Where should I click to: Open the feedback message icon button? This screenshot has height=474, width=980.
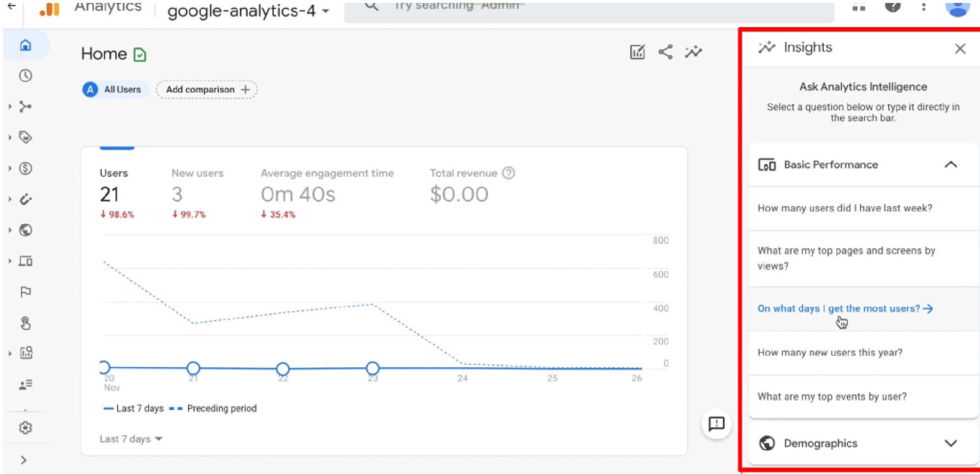[717, 424]
